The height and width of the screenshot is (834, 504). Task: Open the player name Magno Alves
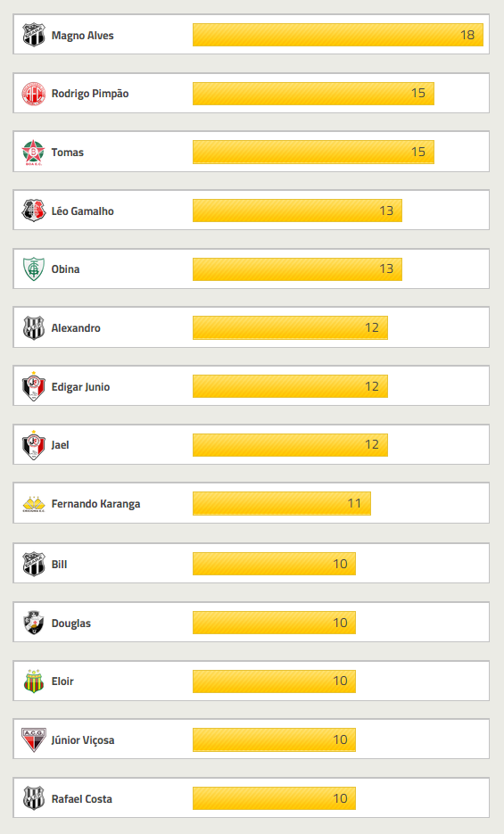coord(82,36)
